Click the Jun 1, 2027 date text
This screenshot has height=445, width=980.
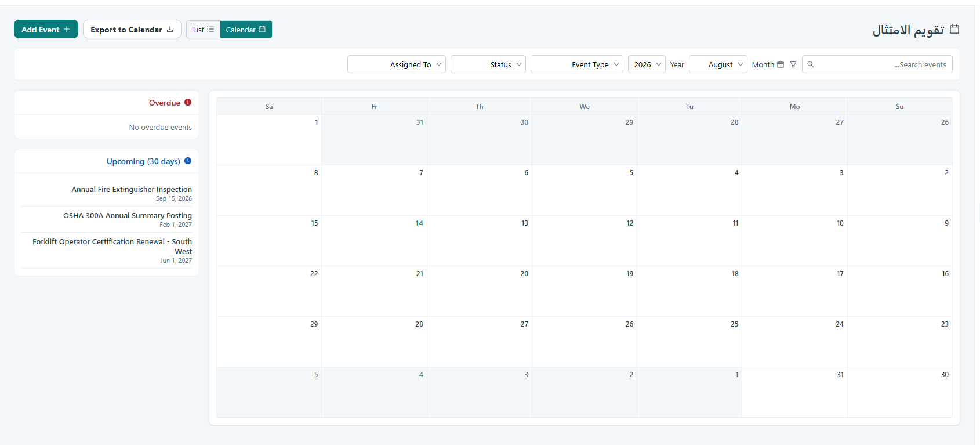point(176,261)
